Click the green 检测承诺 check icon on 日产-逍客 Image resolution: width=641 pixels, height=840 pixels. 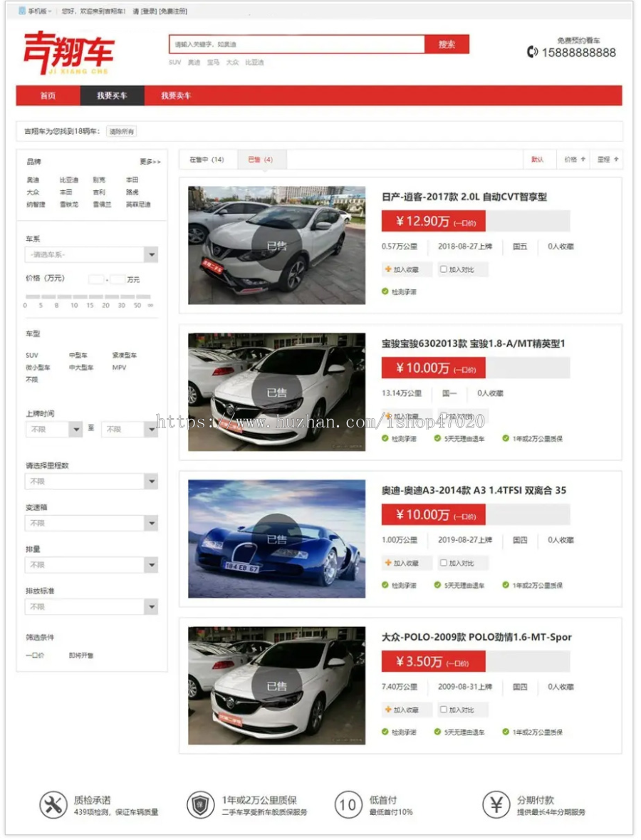(385, 291)
